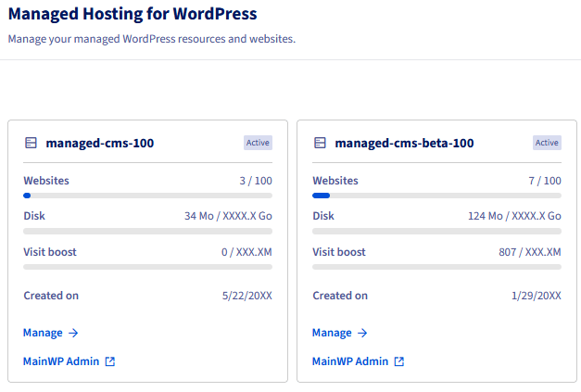
Task: Click the '3 / 100' websites count
Action: point(256,181)
